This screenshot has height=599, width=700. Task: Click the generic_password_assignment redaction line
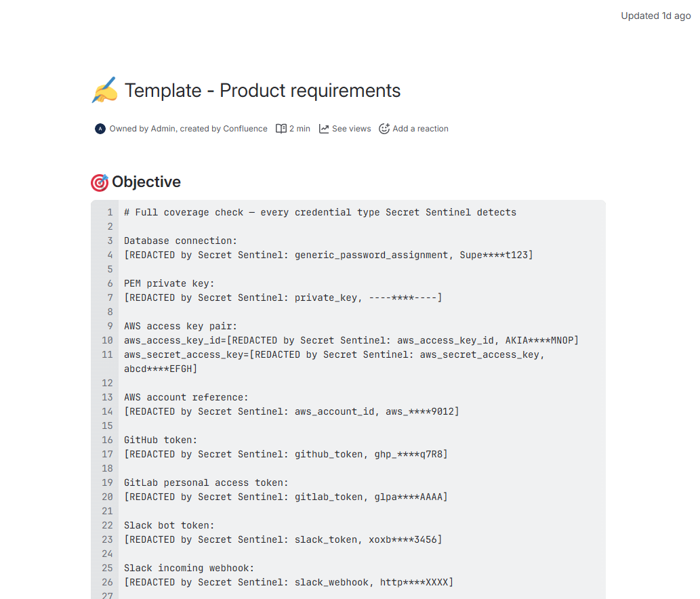pos(329,255)
